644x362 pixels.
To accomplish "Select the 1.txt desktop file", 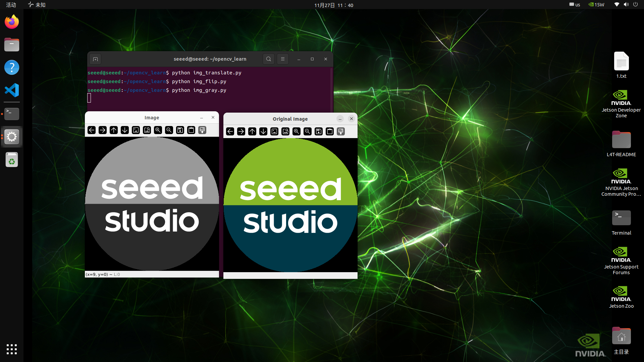I will [x=621, y=65].
